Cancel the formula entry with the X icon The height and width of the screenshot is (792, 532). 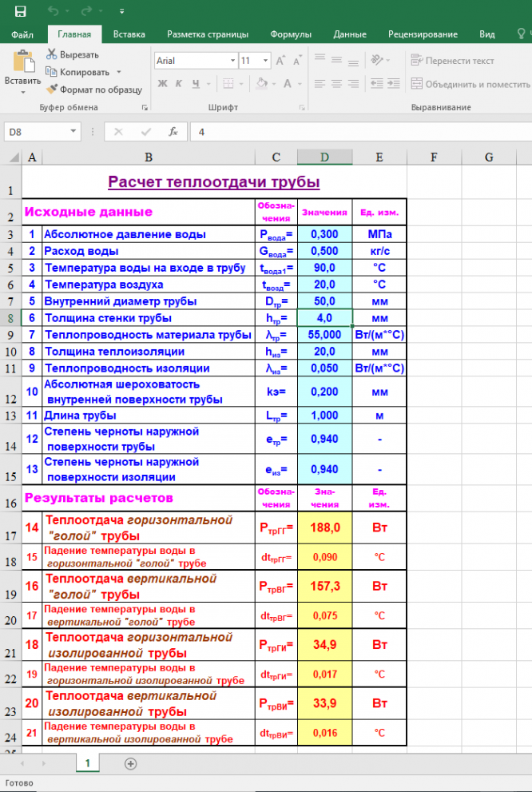click(118, 132)
